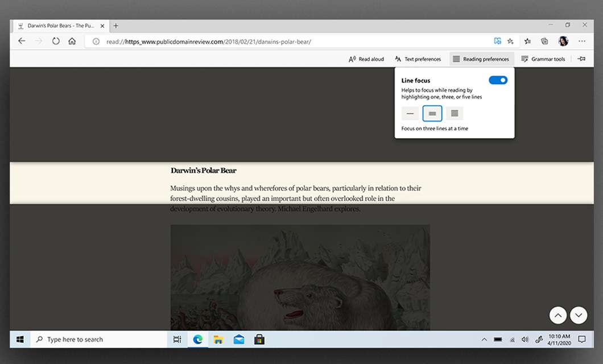This screenshot has height=364, width=603.
Task: Choose five-line focus option
Action: point(455,113)
